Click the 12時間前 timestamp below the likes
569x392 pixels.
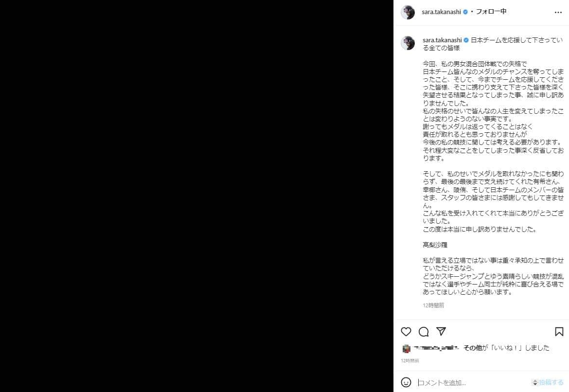click(409, 360)
